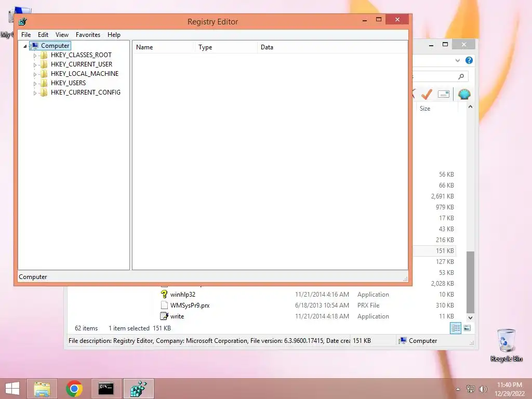The width and height of the screenshot is (532, 399).
Task: Open the View menu in Registry Editor
Action: click(x=62, y=35)
